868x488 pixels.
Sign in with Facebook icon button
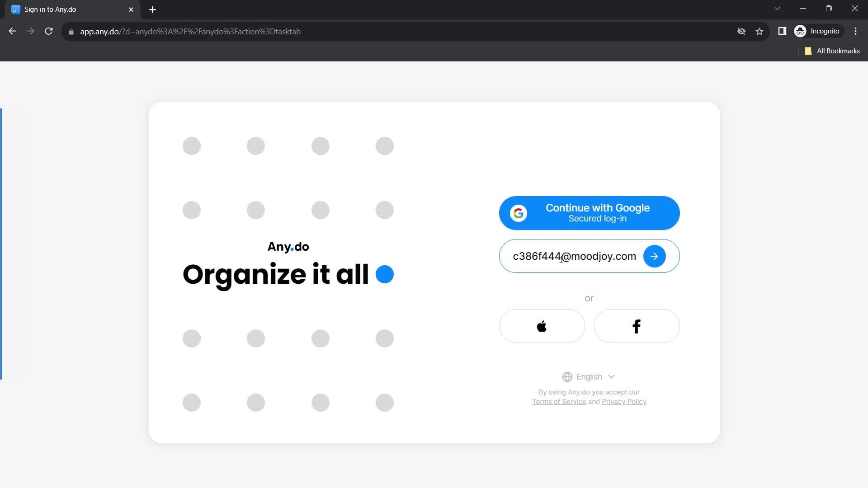tap(637, 326)
